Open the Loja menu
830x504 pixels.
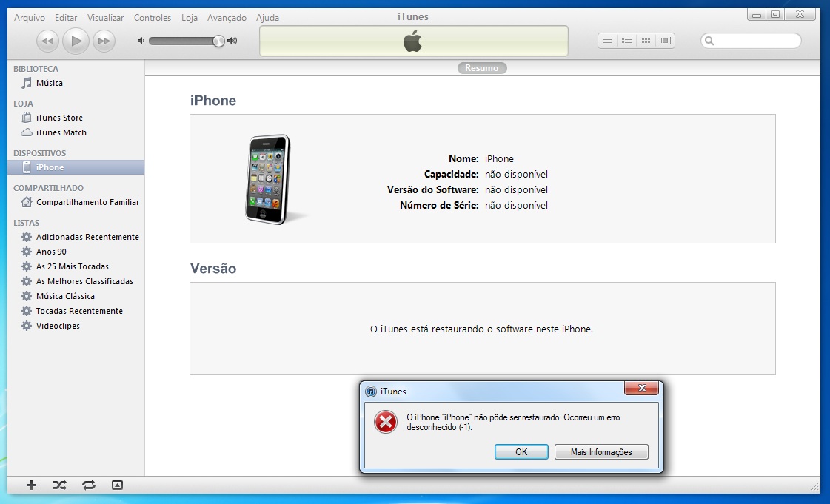click(x=189, y=18)
